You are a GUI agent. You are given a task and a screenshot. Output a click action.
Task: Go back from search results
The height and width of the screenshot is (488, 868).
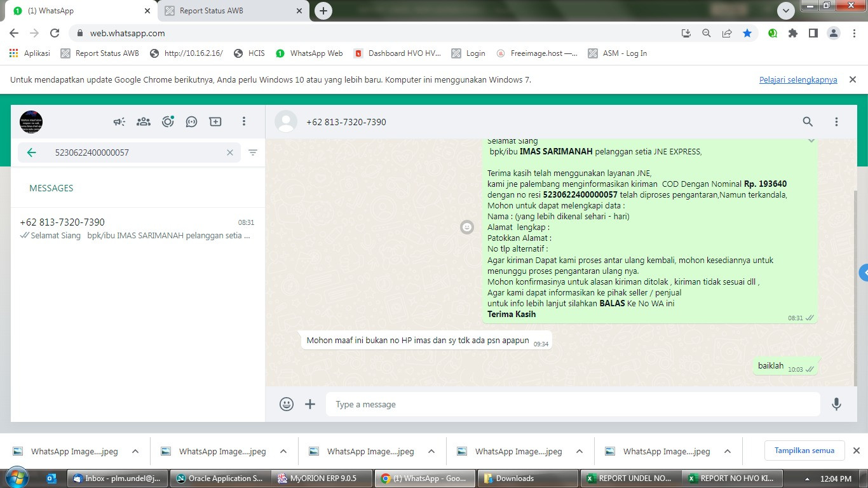pyautogui.click(x=31, y=152)
